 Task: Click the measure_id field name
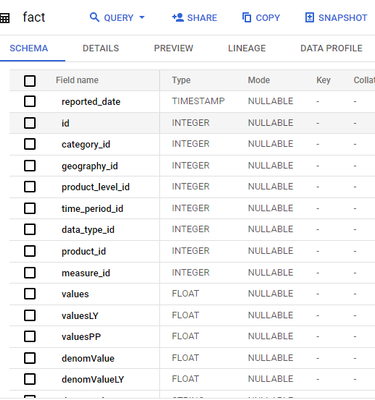pyautogui.click(x=86, y=273)
